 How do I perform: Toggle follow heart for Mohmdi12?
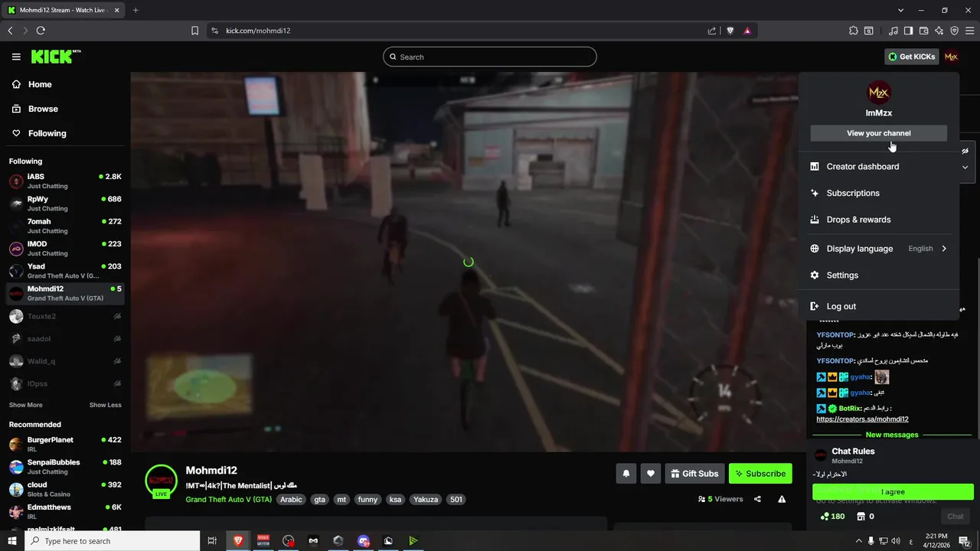(651, 474)
